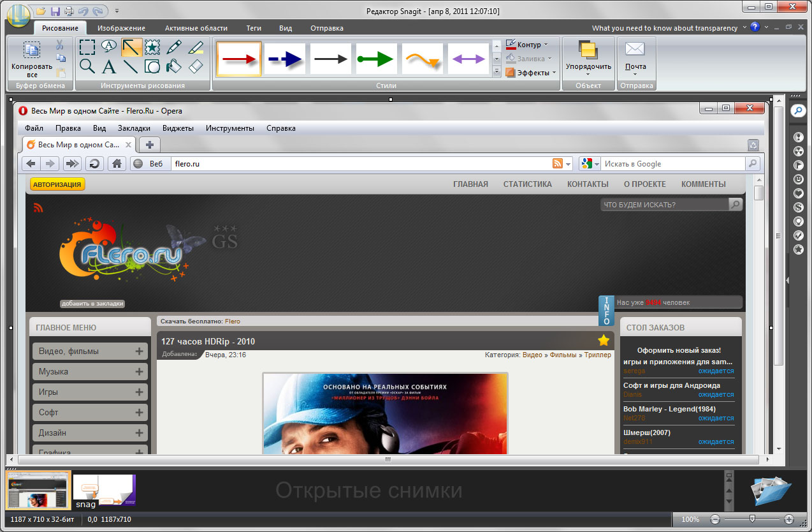Switch to the Активные области ribbon tab

point(196,28)
